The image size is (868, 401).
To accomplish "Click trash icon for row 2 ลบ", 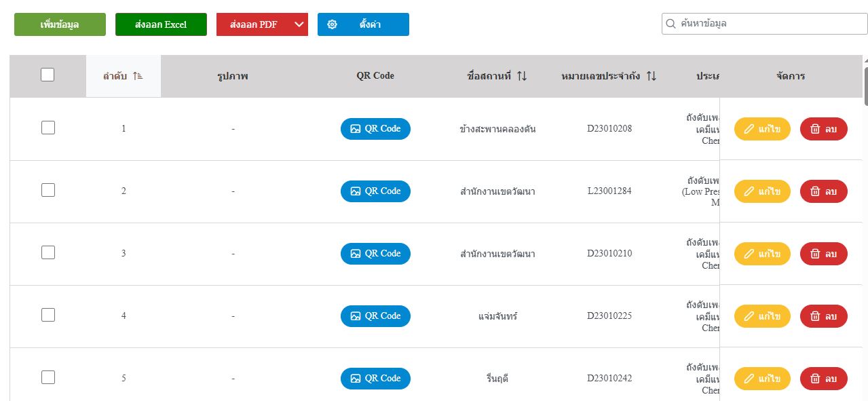I will tap(816, 191).
